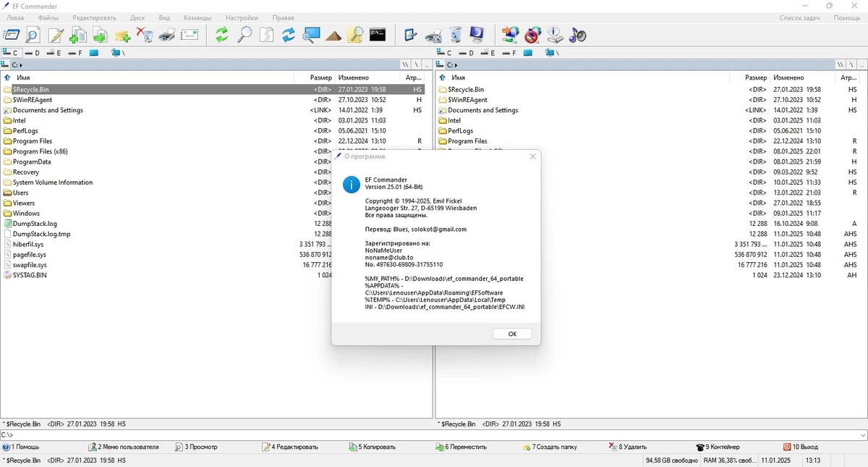Click the printer with camera toolbar icon

(433, 34)
